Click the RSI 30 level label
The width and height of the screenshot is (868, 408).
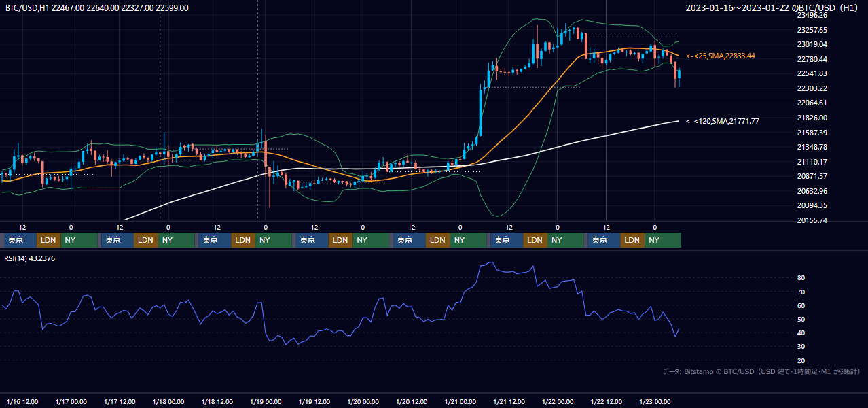pos(801,347)
